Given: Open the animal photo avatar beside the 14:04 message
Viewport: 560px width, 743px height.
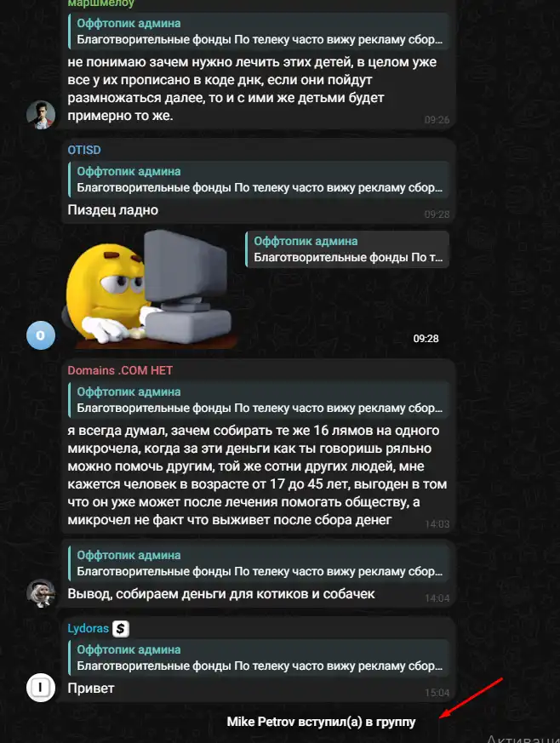Looking at the screenshot, I should tap(41, 593).
